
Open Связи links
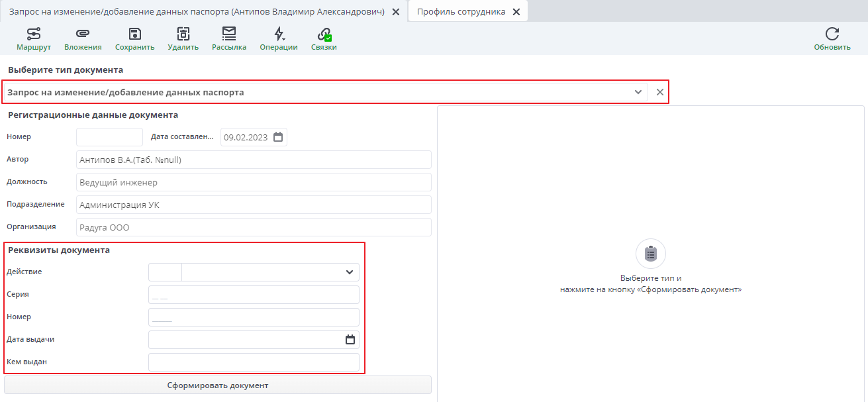pyautogui.click(x=324, y=39)
